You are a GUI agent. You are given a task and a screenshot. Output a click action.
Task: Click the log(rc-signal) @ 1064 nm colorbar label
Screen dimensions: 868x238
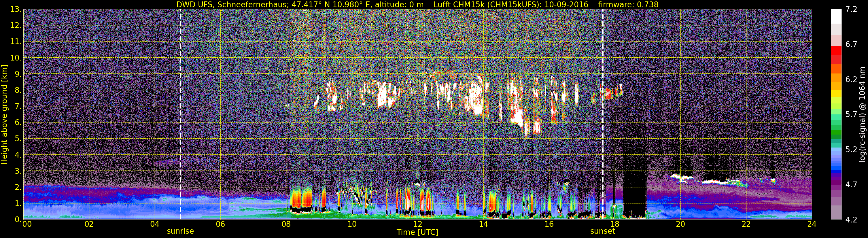coord(863,114)
